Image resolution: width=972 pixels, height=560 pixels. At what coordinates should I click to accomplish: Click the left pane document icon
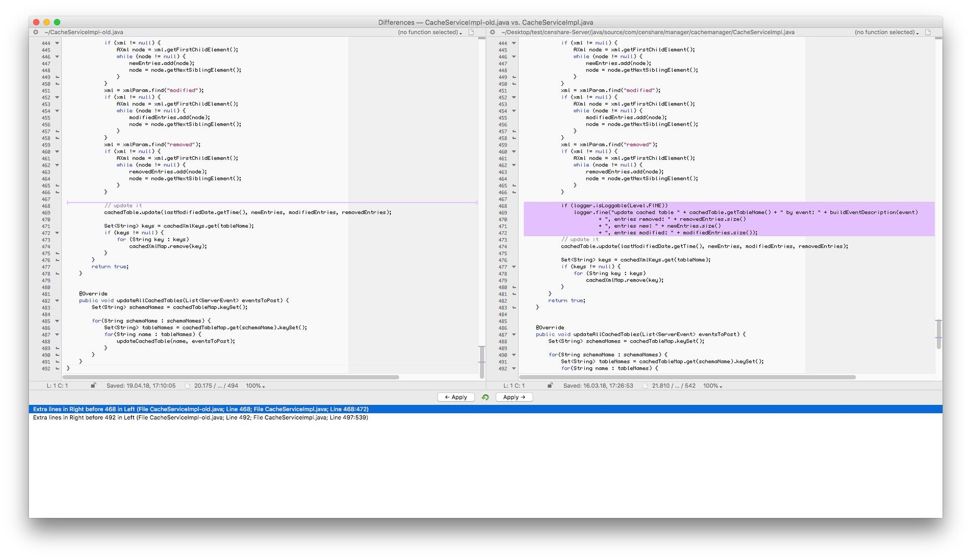coord(471,32)
